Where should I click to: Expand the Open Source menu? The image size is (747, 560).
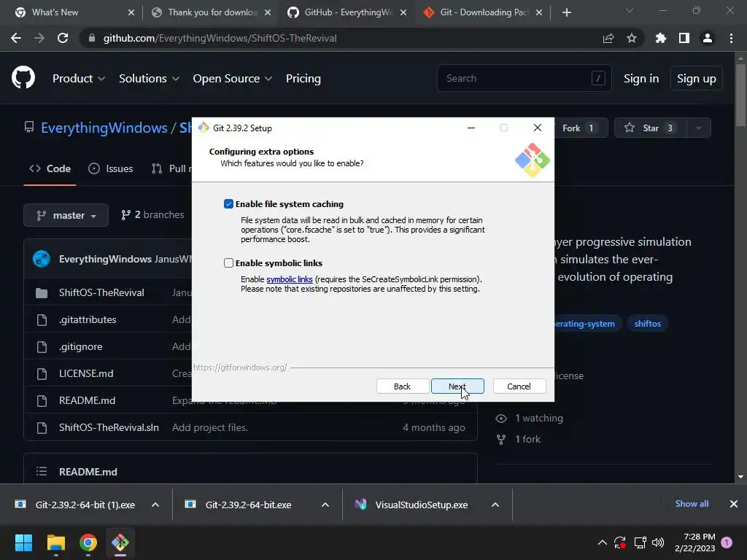pyautogui.click(x=233, y=79)
